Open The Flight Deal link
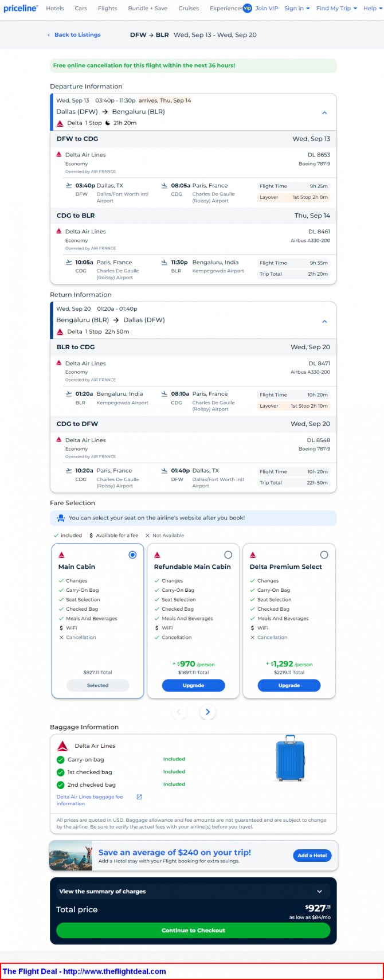Viewport: 384px width, 980px height. coord(84,971)
